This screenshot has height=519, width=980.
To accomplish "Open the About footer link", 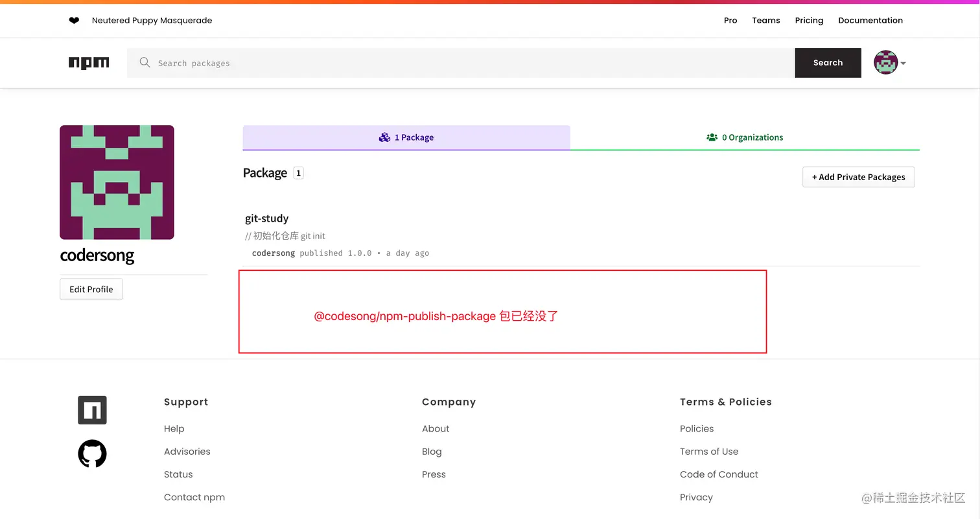I will 436,429.
